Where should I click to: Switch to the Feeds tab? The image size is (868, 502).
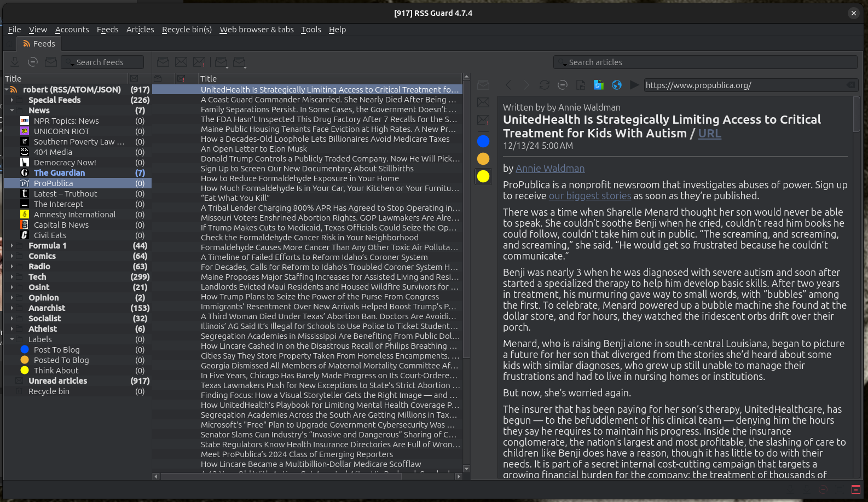pos(38,44)
